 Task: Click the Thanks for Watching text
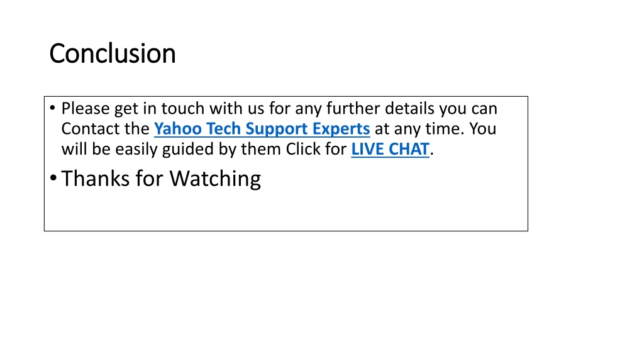[x=161, y=179]
